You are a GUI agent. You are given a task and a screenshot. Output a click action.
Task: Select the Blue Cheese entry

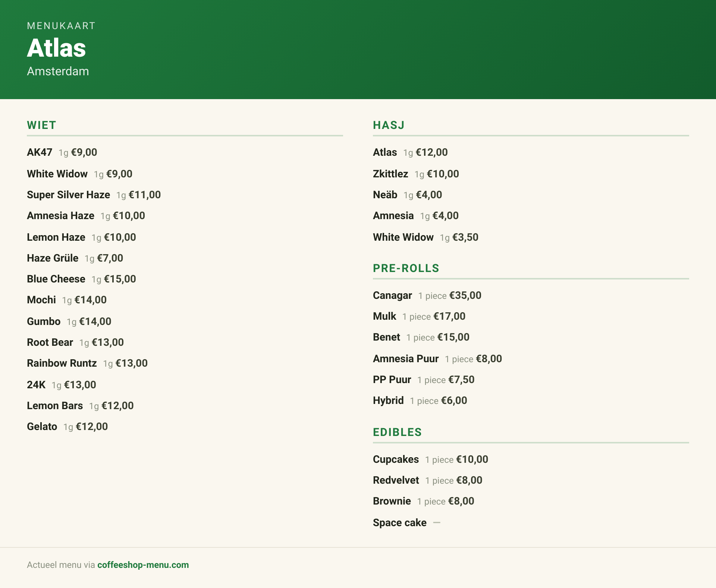pyautogui.click(x=81, y=279)
